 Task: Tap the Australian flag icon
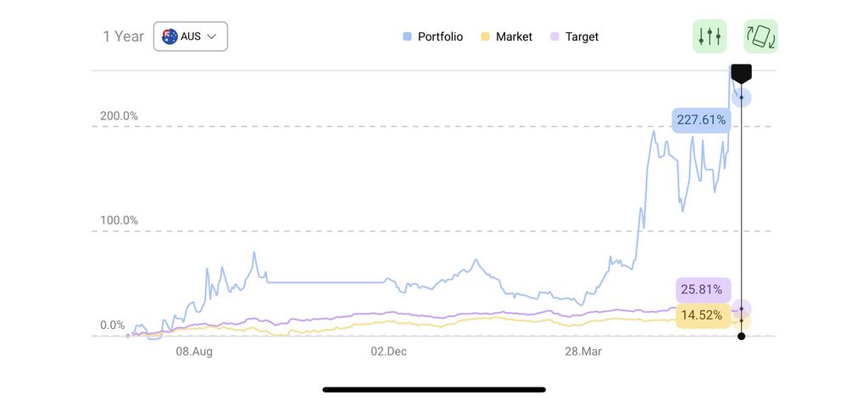point(170,36)
